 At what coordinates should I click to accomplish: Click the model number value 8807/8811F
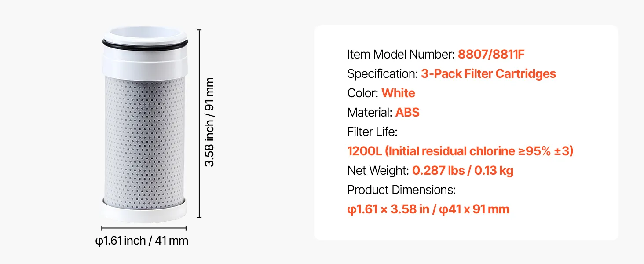click(492, 55)
